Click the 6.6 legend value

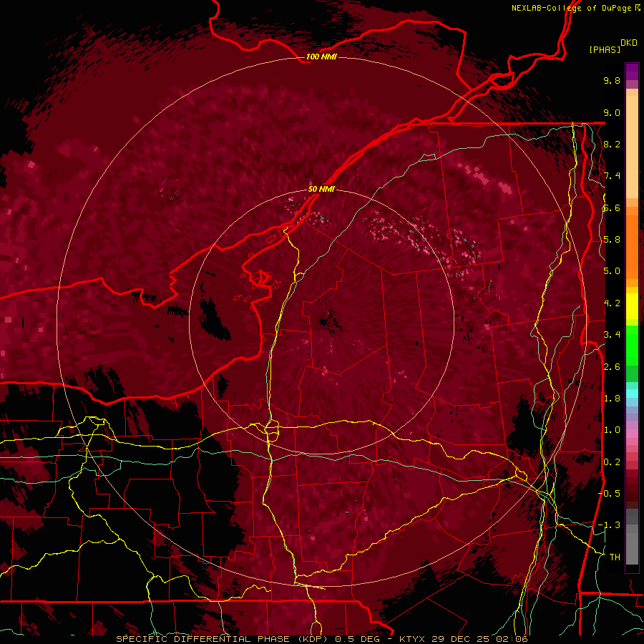point(612,208)
